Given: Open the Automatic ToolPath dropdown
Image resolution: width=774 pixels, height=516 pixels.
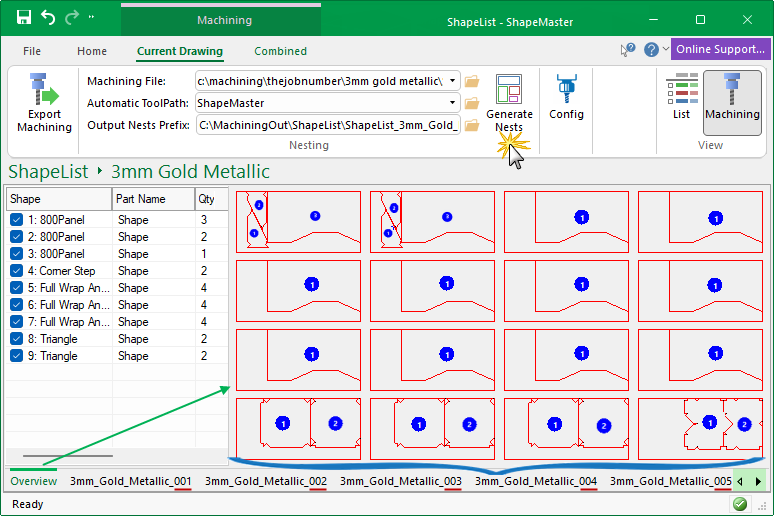Looking at the screenshot, I should (x=454, y=103).
